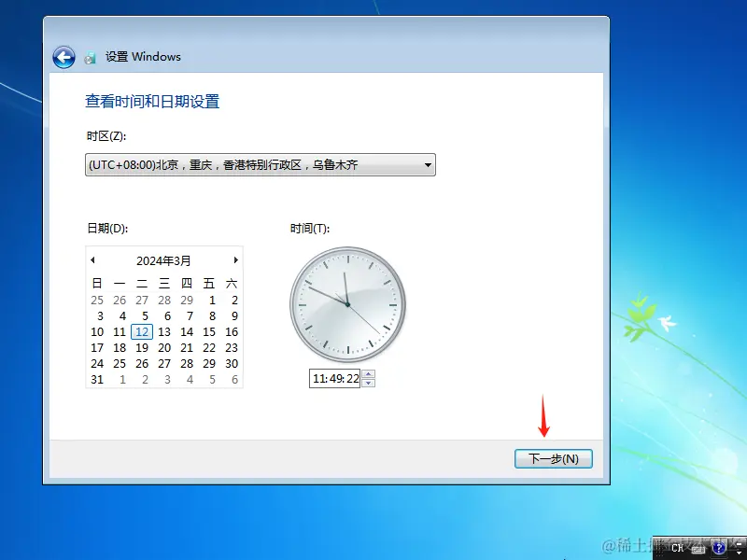Open language bar options arrow
Viewport: 747px width, 560px height.
pos(739,553)
